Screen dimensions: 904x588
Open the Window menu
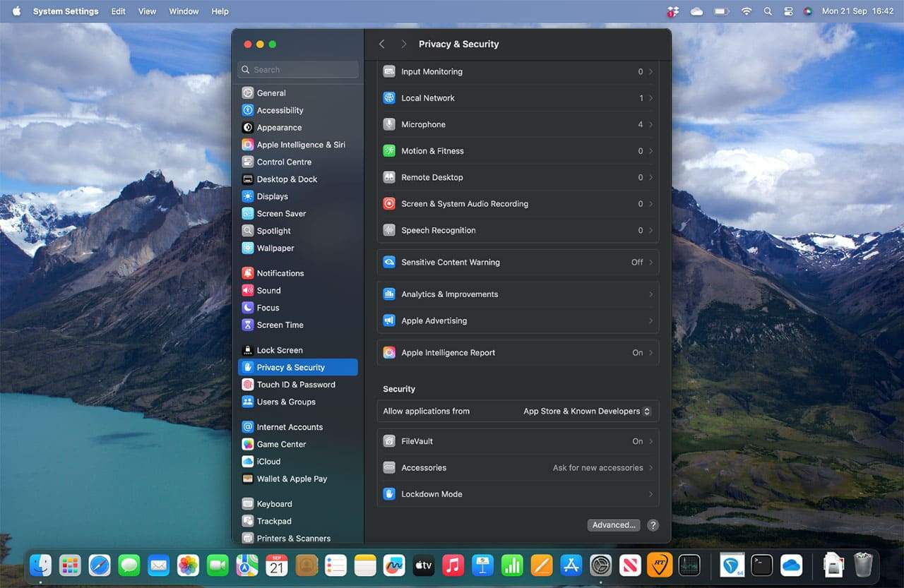184,11
